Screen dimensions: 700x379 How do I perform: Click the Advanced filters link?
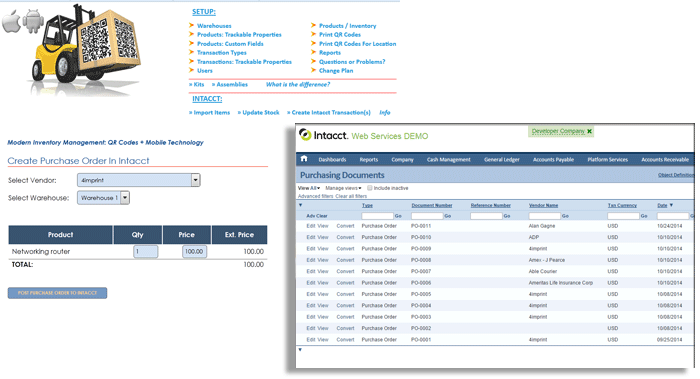point(316,196)
